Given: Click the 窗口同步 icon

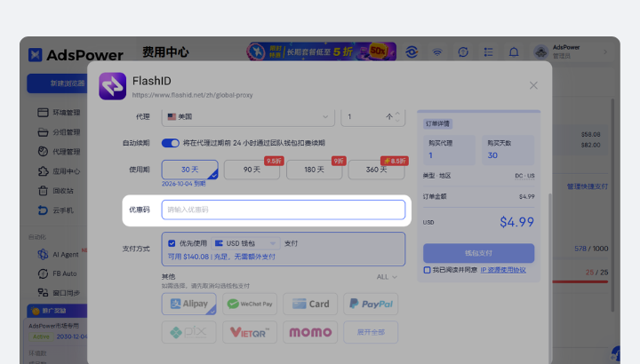Looking at the screenshot, I should pyautogui.click(x=43, y=293).
